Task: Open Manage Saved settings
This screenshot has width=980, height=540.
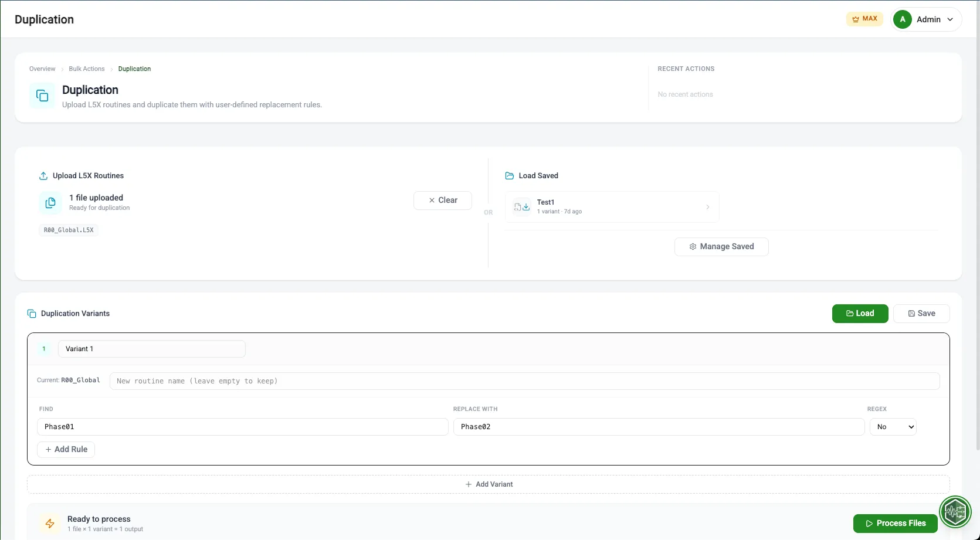Action: 721,247
